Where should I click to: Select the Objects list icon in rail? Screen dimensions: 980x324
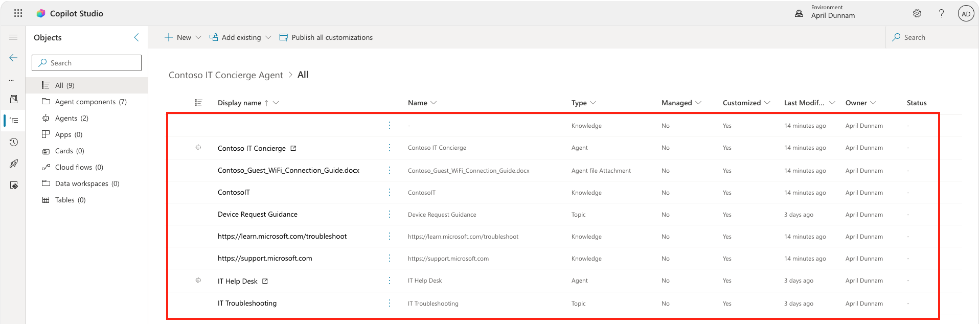(x=14, y=121)
